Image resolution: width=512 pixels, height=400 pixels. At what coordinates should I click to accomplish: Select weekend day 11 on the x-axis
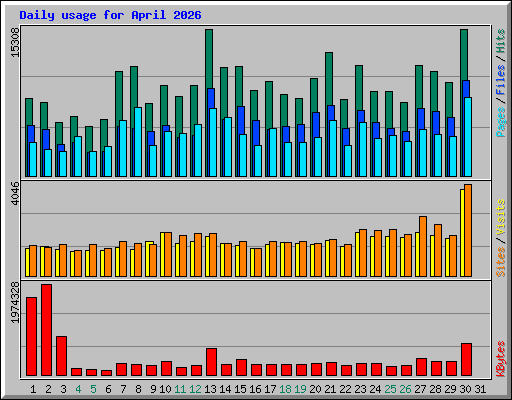coord(180,389)
